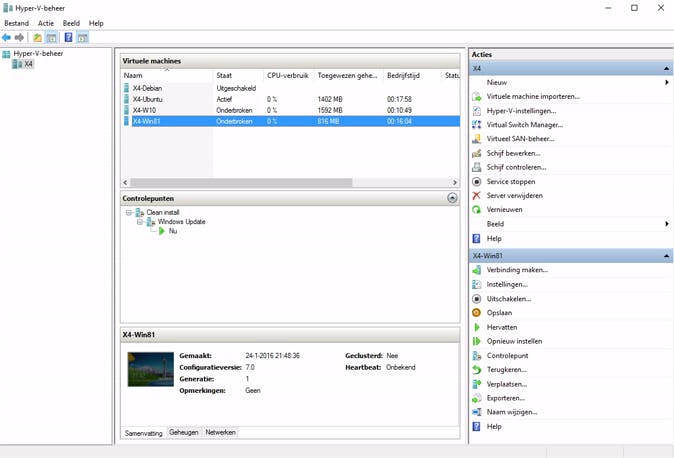Screen dimensions: 674x458
Task: Click the Exporteren icon
Action: 476,398
